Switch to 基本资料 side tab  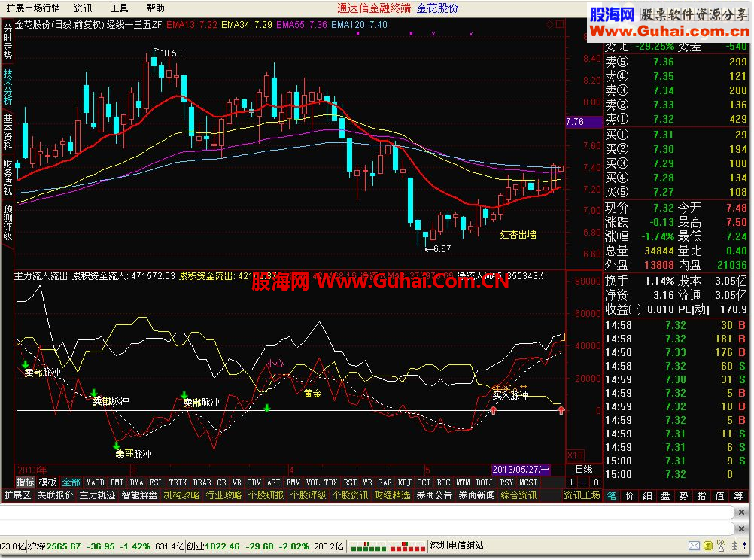click(8, 132)
